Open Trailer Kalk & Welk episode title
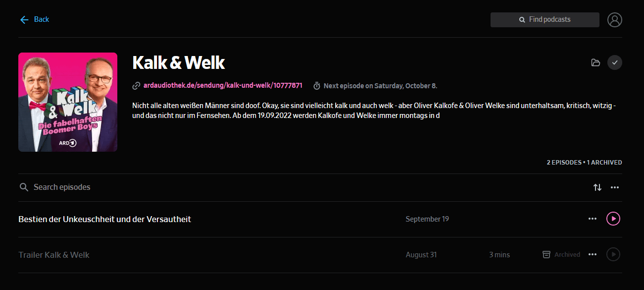This screenshot has height=290, width=644. click(54, 254)
